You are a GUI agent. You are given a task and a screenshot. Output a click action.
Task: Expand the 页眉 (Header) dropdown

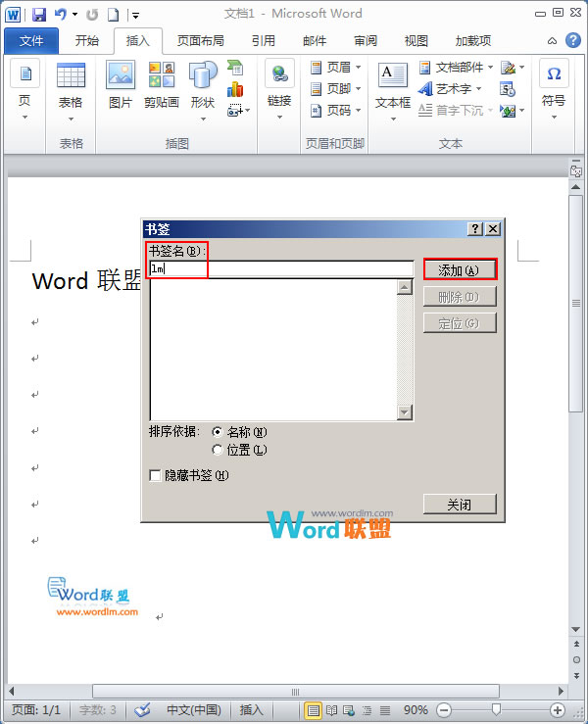[x=336, y=68]
